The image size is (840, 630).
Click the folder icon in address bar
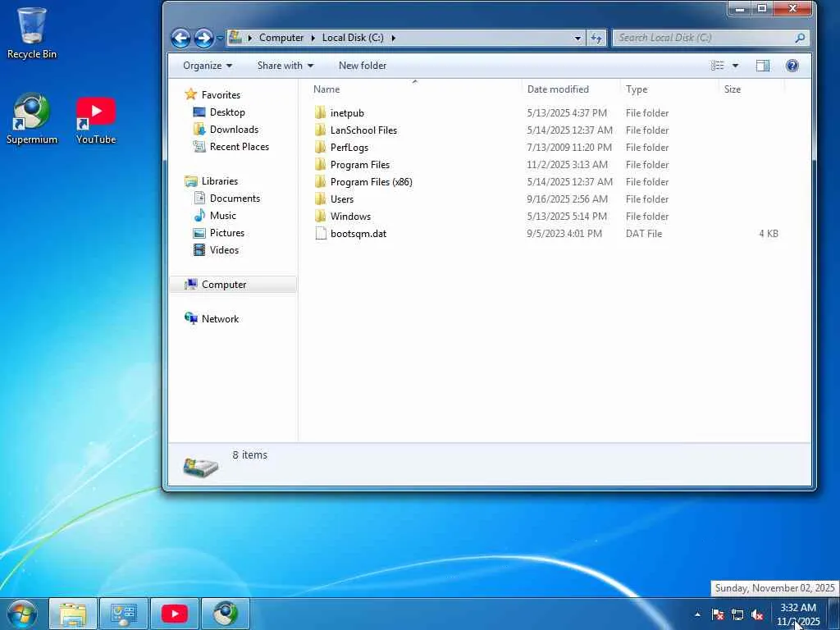[235, 38]
